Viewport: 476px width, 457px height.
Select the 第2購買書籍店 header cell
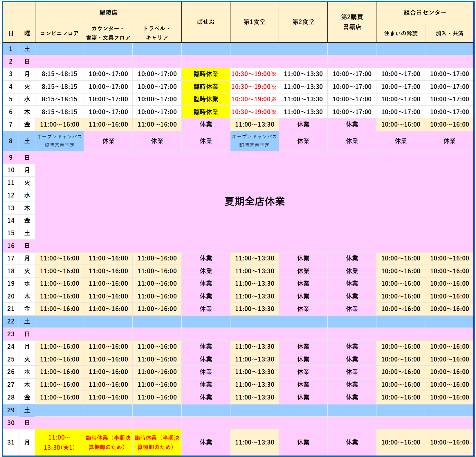tap(352, 22)
